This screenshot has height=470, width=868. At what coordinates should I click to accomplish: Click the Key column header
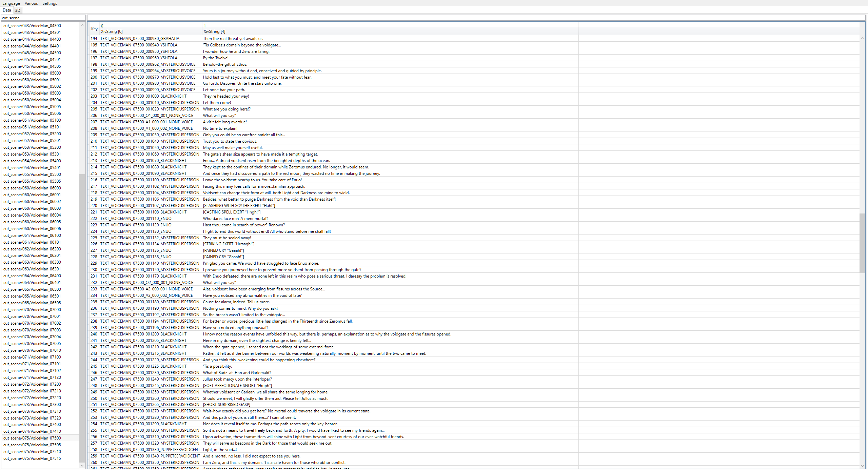click(94, 29)
